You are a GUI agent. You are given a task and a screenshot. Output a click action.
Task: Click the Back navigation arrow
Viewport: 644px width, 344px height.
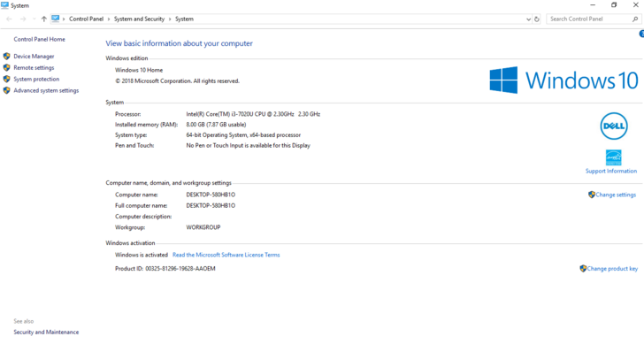[x=9, y=19]
